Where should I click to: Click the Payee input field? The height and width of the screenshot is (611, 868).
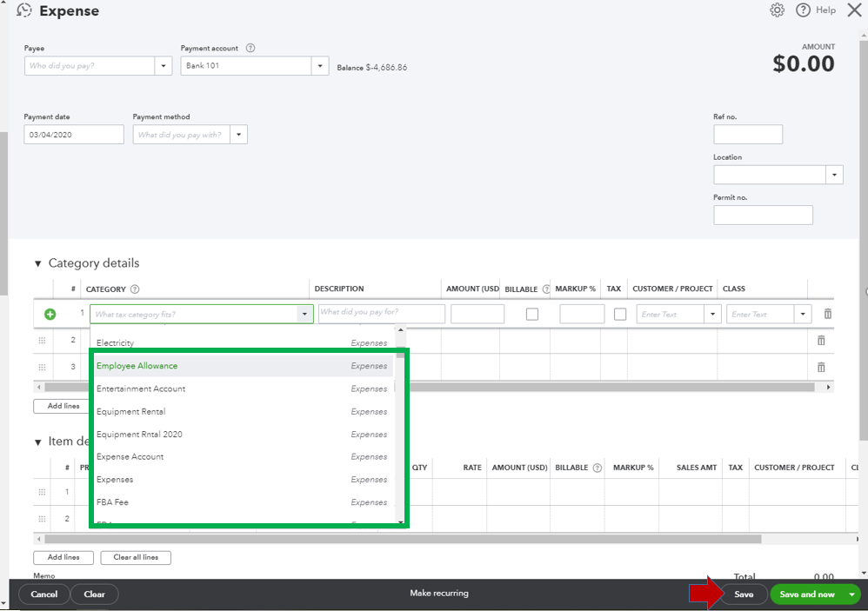point(90,66)
